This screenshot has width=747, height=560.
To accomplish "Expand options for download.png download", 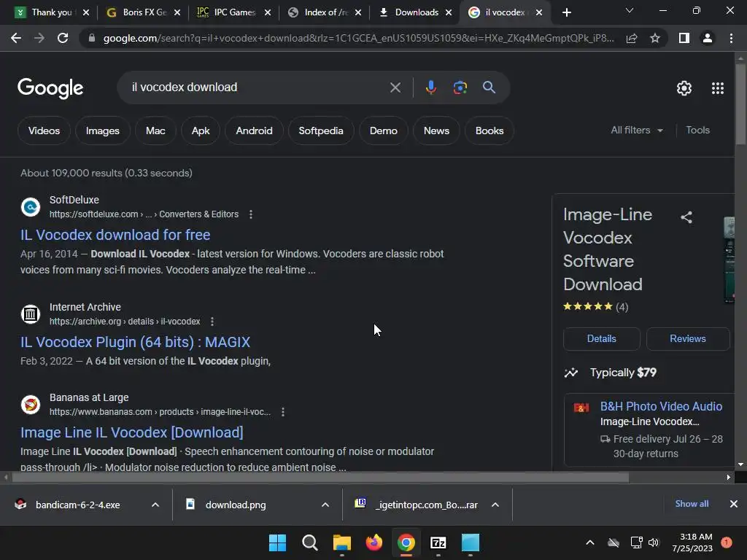I will point(325,505).
